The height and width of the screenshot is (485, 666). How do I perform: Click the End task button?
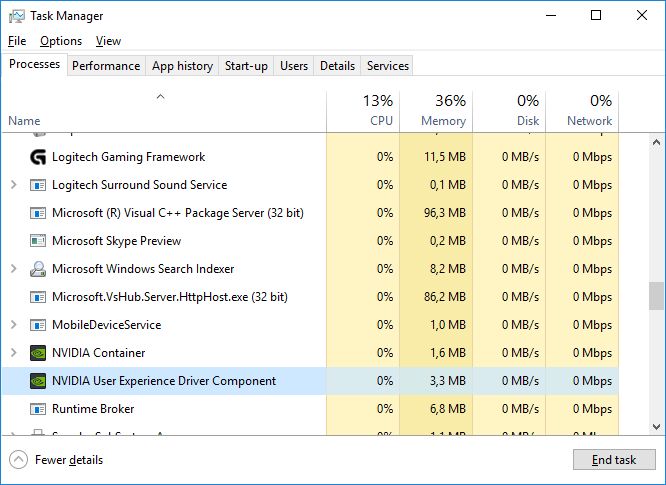[614, 460]
